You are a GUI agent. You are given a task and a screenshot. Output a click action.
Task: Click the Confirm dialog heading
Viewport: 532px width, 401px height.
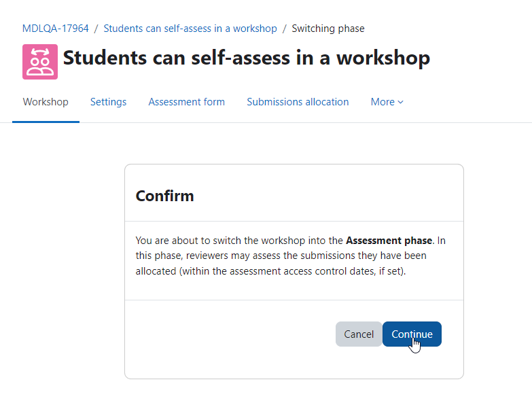[164, 196]
